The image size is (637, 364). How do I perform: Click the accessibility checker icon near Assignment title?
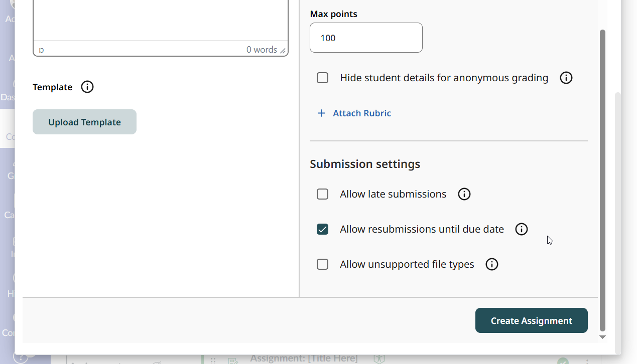pos(378,358)
